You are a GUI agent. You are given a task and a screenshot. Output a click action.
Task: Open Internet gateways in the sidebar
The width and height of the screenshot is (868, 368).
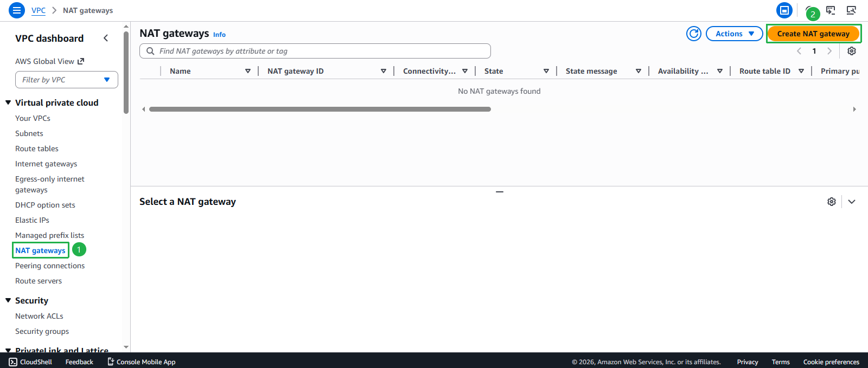46,164
